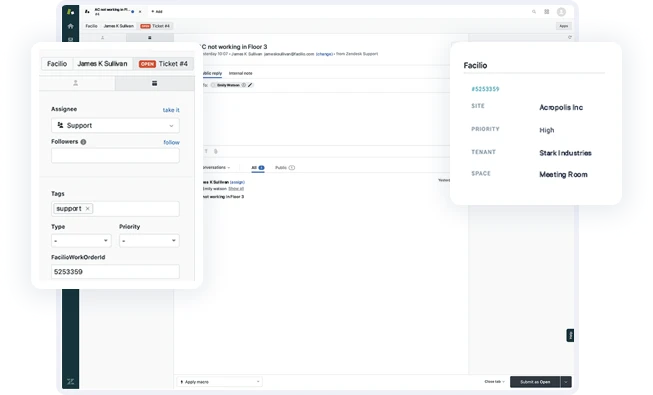The height and width of the screenshot is (395, 653).
Task: Switch to the user info tab in overlay
Action: pyautogui.click(x=76, y=83)
